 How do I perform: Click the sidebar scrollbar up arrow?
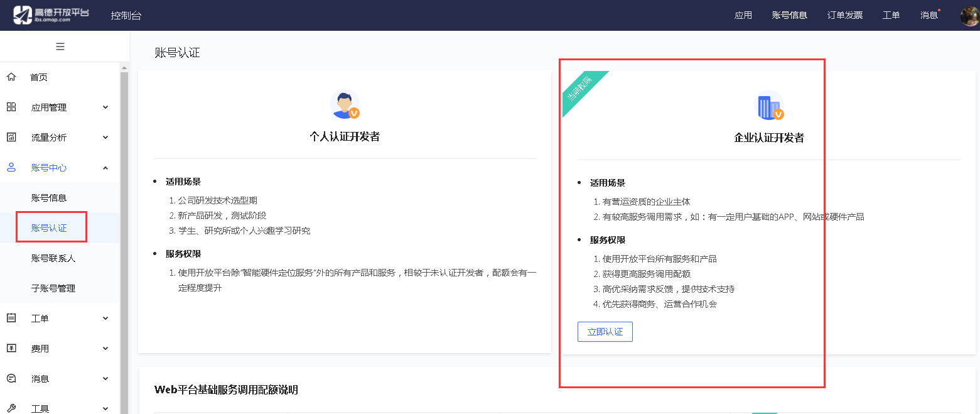point(124,67)
